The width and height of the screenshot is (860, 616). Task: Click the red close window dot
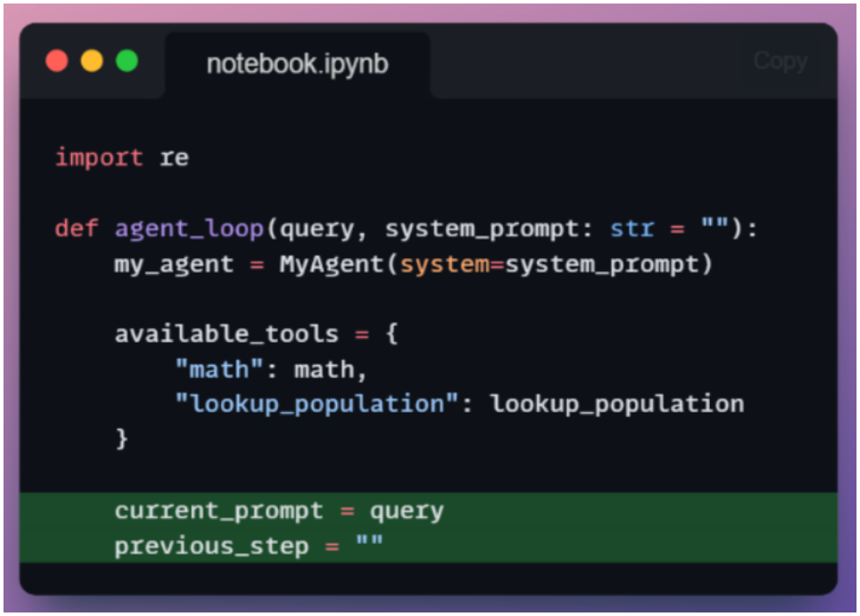56,61
